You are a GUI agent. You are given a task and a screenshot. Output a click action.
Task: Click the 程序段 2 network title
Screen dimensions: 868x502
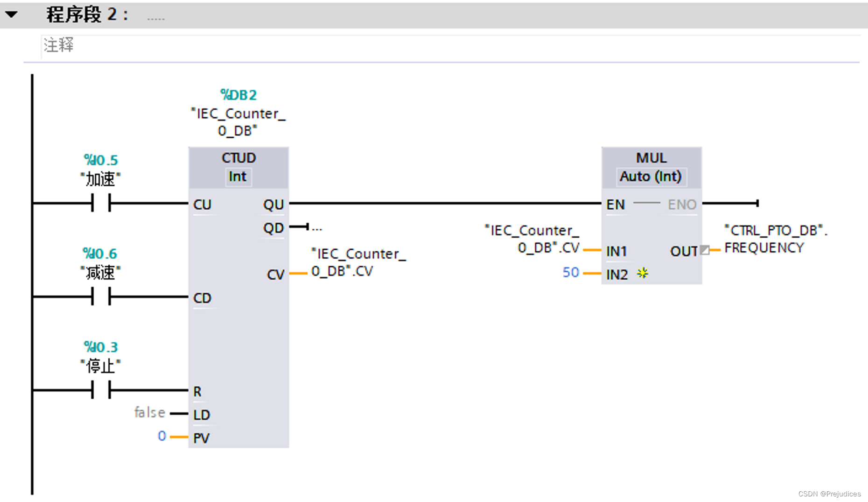pyautogui.click(x=87, y=14)
